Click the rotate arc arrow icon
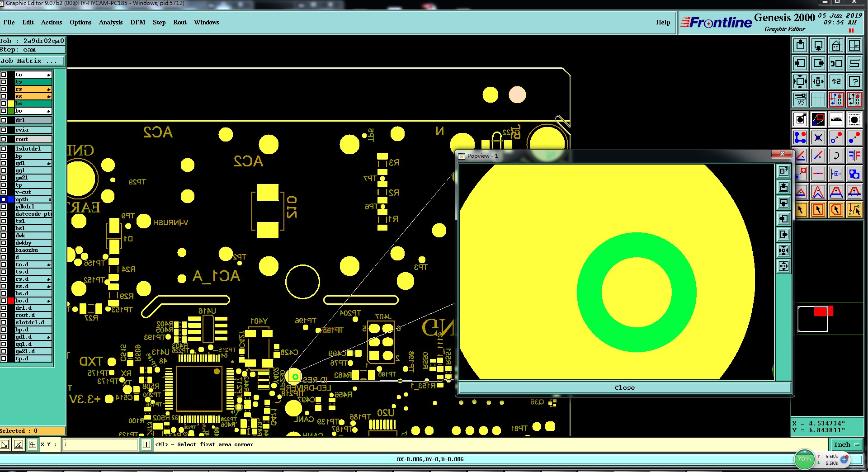868x472 pixels. coord(836,156)
